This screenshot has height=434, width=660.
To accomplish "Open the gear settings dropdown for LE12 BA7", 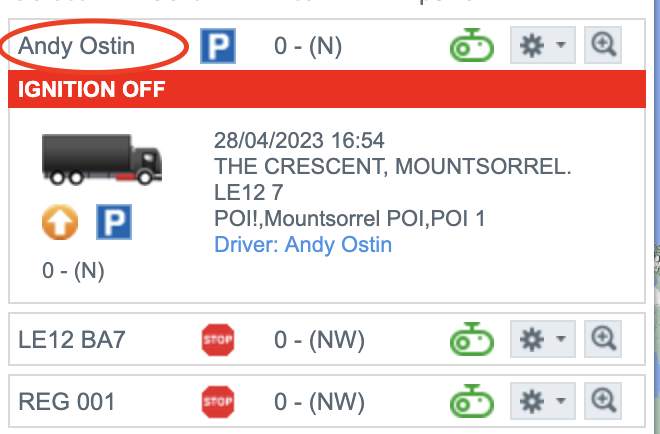I will (543, 339).
